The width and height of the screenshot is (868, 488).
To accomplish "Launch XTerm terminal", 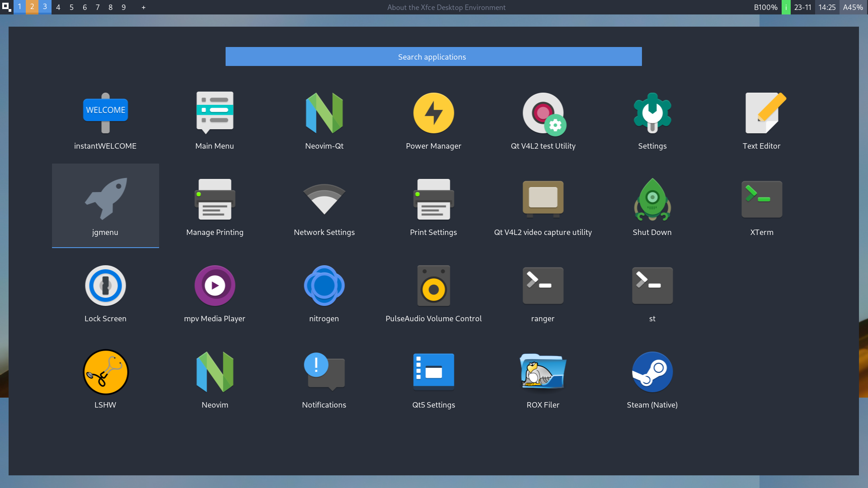I will pyautogui.click(x=762, y=199).
